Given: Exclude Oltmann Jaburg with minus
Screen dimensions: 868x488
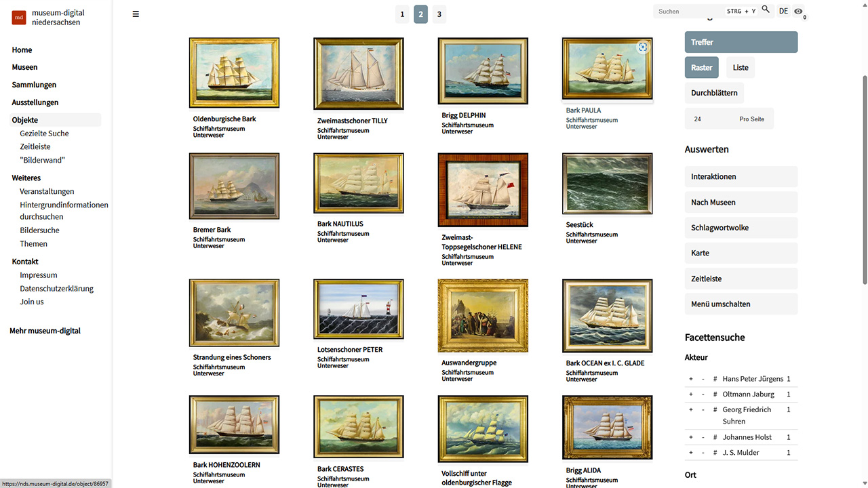Looking at the screenshot, I should (703, 394).
